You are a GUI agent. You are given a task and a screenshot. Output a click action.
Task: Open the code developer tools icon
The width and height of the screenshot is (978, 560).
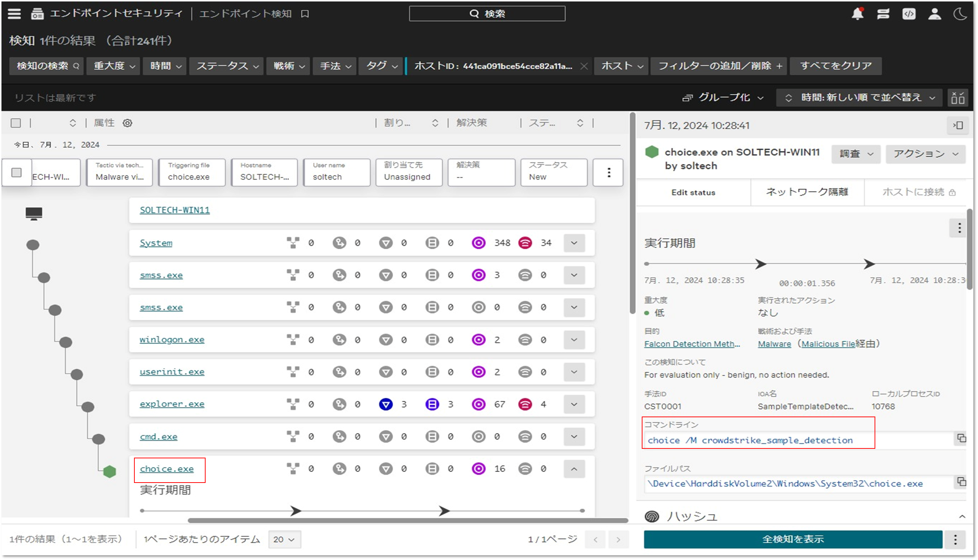909,14
